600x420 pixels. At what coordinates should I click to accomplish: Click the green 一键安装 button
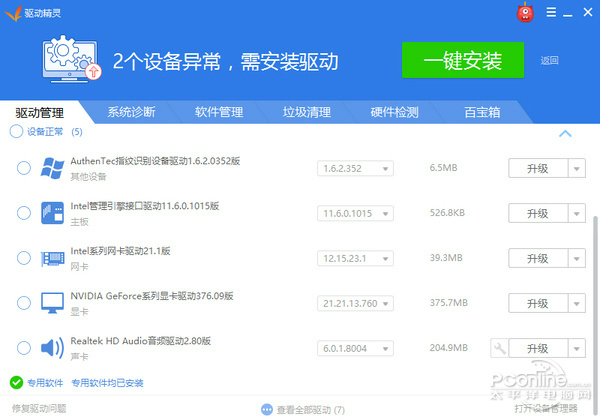(x=463, y=60)
